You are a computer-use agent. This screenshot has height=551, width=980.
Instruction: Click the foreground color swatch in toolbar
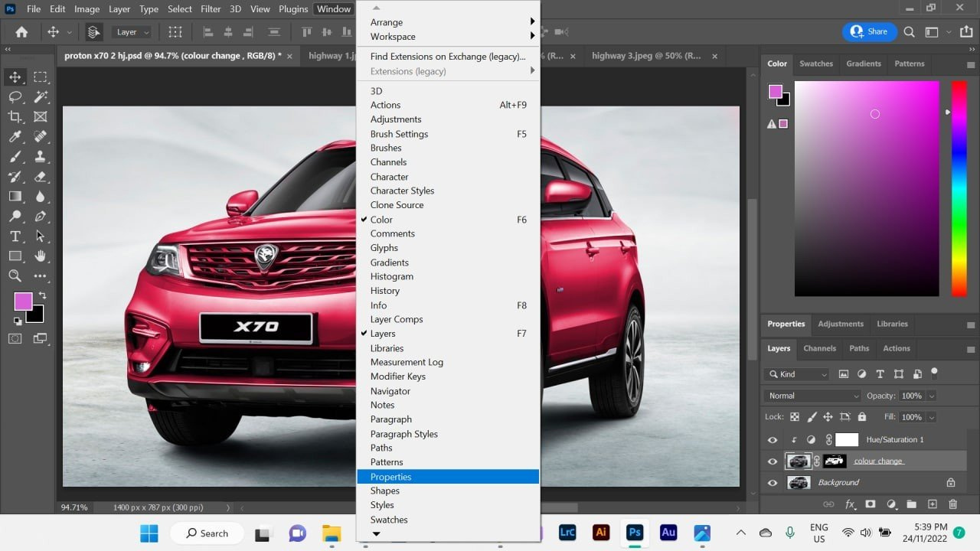(23, 302)
